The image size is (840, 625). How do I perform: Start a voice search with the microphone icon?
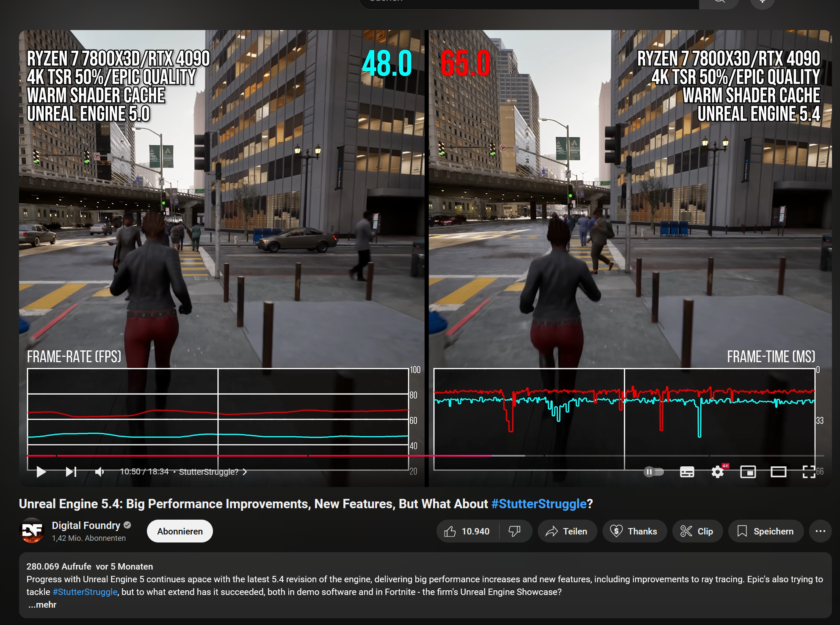tap(763, 2)
